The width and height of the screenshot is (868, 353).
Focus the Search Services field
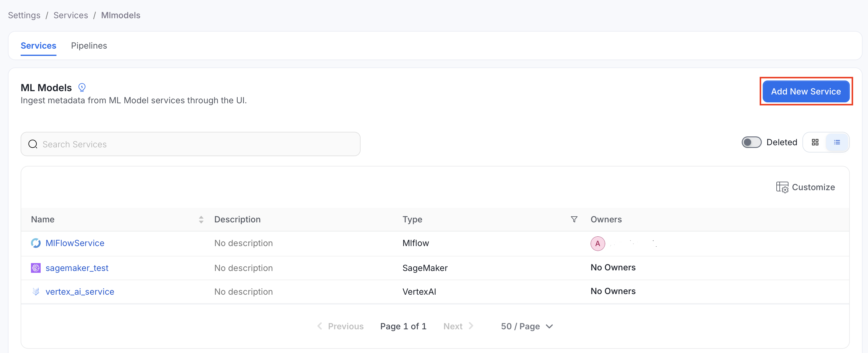click(190, 144)
